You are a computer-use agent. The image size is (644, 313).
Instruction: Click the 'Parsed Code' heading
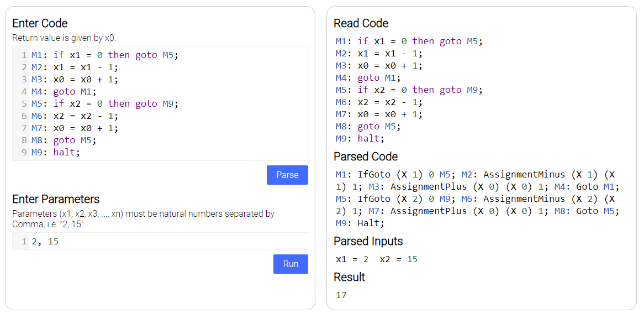[366, 156]
